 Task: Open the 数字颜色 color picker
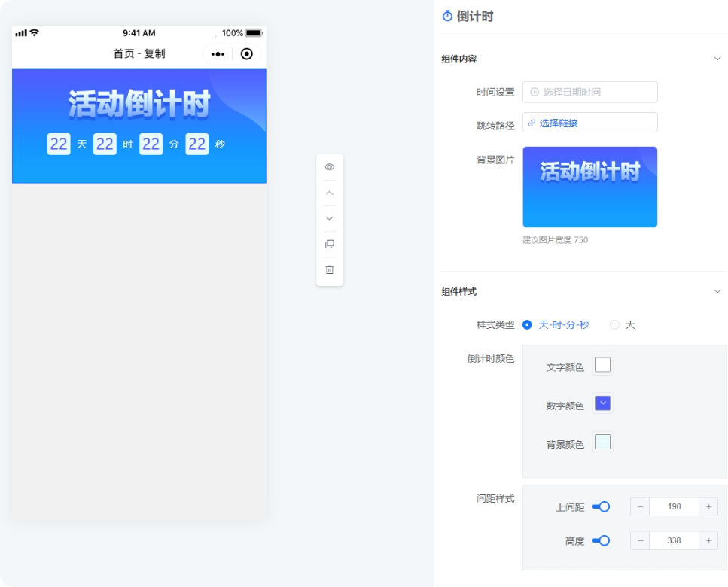point(602,403)
